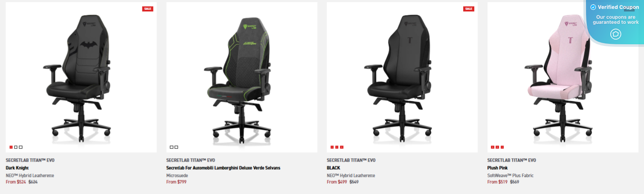
Task: Select middle red variant square under BLACK chair
Action: [x=337, y=147]
